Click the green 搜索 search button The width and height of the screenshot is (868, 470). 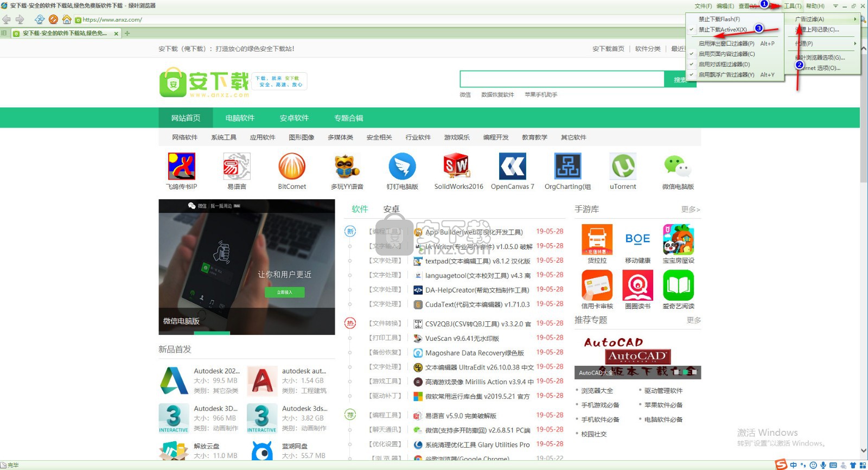click(x=680, y=79)
